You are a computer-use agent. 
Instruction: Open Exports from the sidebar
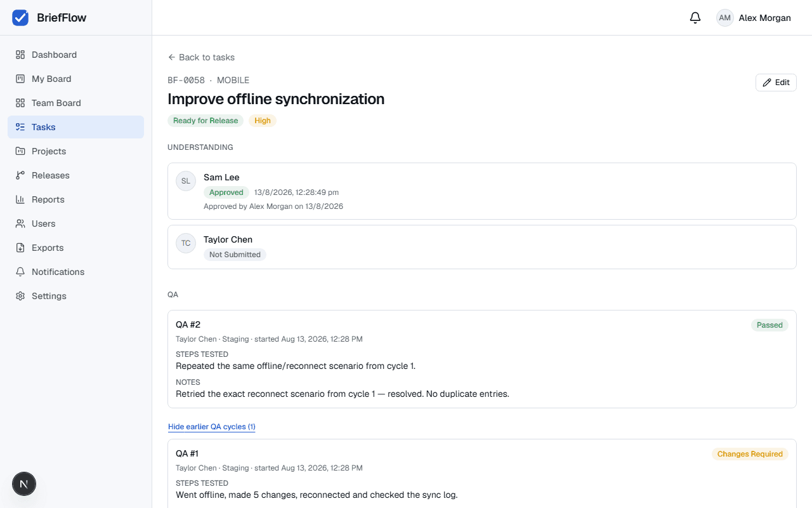point(76,248)
